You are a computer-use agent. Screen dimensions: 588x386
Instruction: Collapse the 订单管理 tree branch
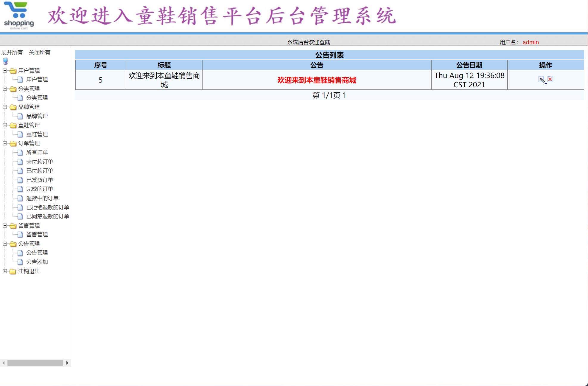[x=4, y=143]
